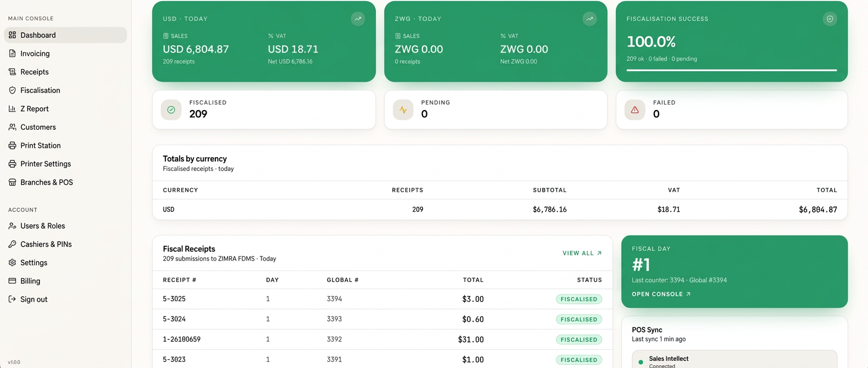The width and height of the screenshot is (868, 368).
Task: Click the Receipts icon in sidebar
Action: click(12, 72)
